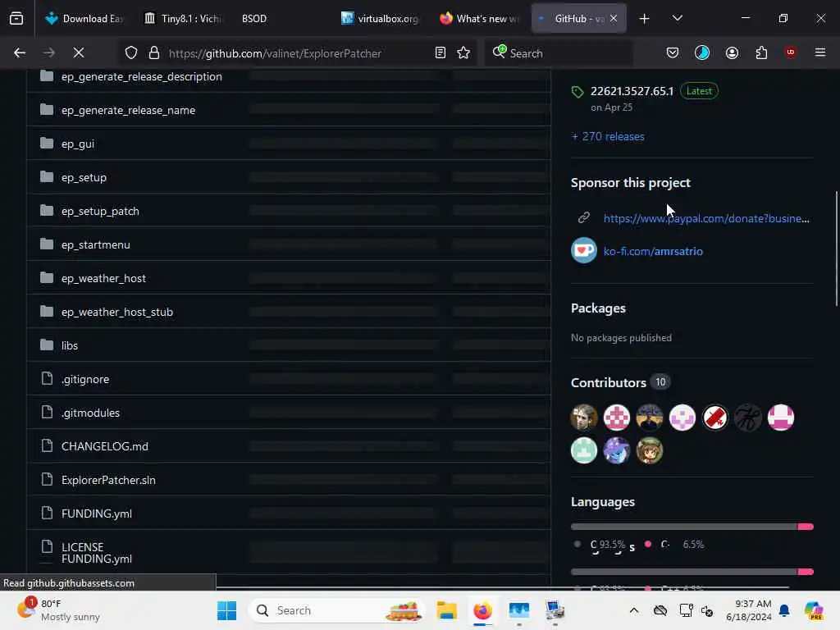Viewport: 840px width, 630px height.
Task: Toggle reader view icon
Action: point(441,53)
